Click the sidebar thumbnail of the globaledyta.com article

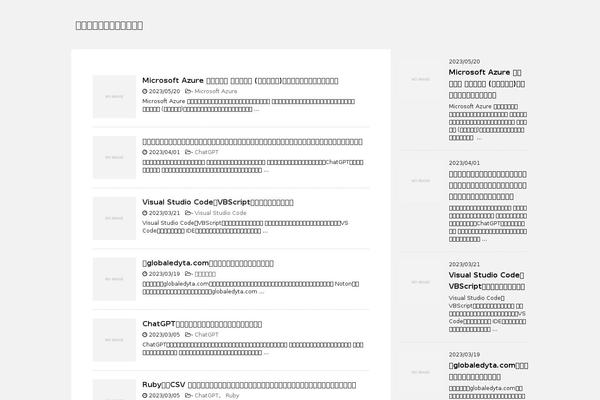pos(421,372)
